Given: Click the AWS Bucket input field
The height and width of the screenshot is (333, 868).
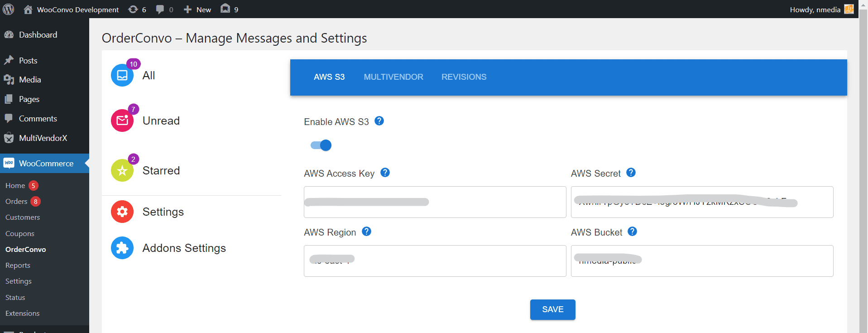Looking at the screenshot, I should (x=702, y=261).
